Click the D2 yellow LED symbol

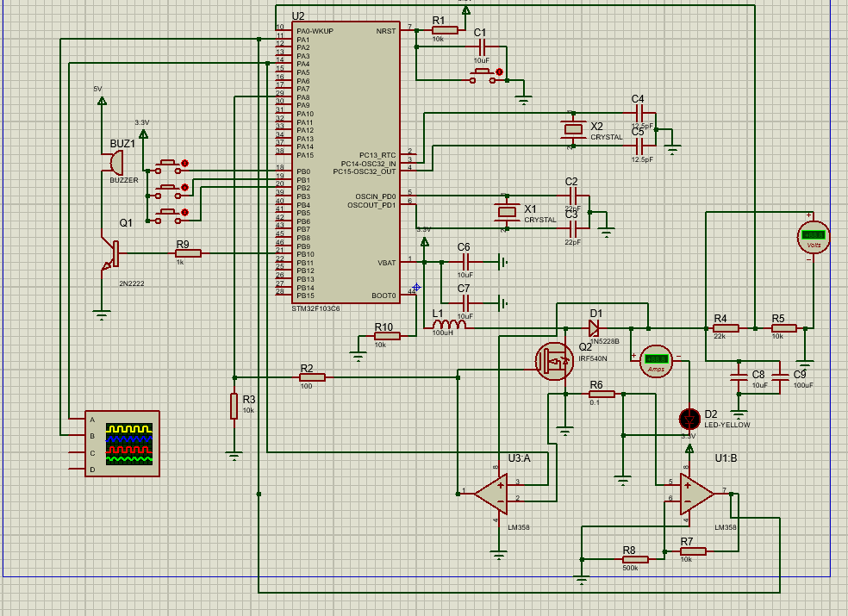[x=689, y=420]
